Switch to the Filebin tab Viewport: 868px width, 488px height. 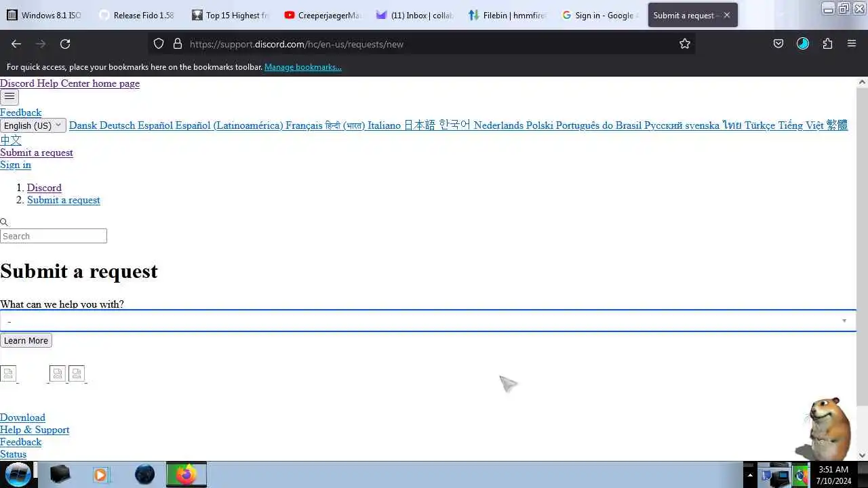[507, 15]
